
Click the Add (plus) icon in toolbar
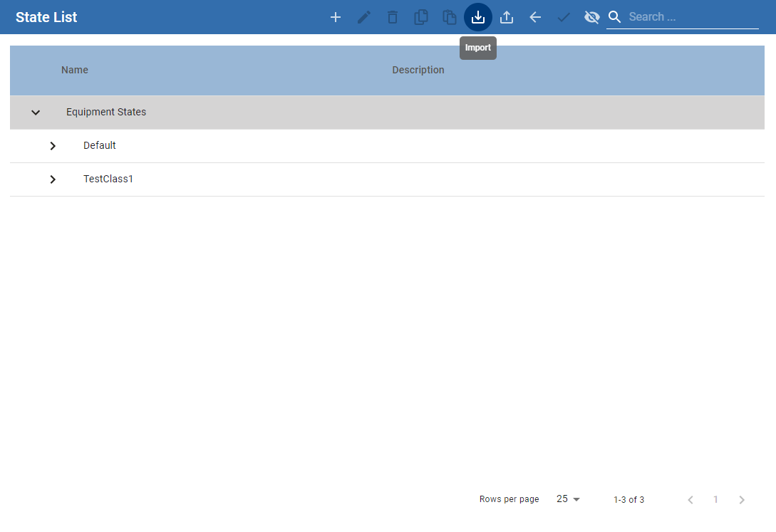[x=336, y=17]
